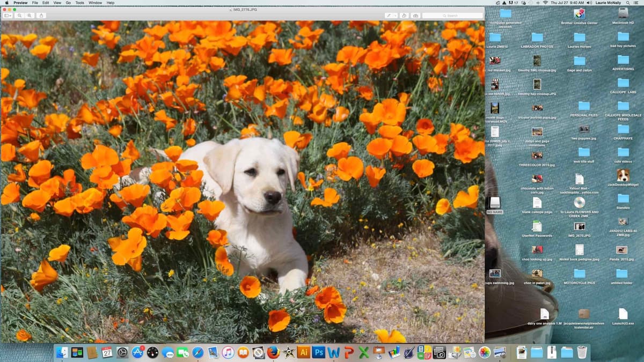Open the highlight style dropdown arrow
Viewport: 644px width, 362px height.
click(395, 16)
